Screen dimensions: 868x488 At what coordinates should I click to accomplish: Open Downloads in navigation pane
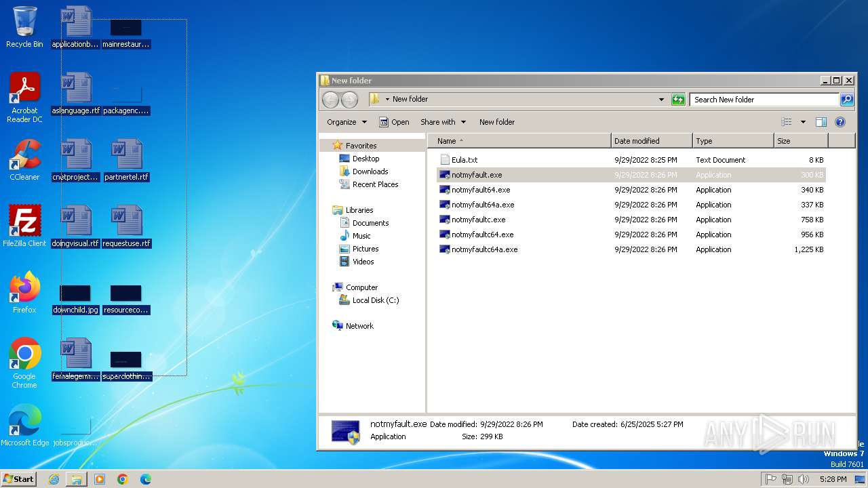(x=370, y=171)
